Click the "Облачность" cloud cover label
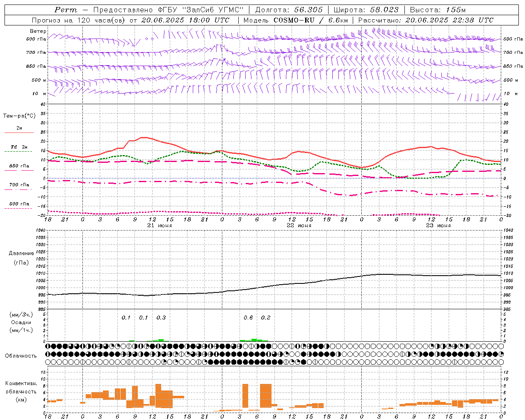 tap(21, 356)
